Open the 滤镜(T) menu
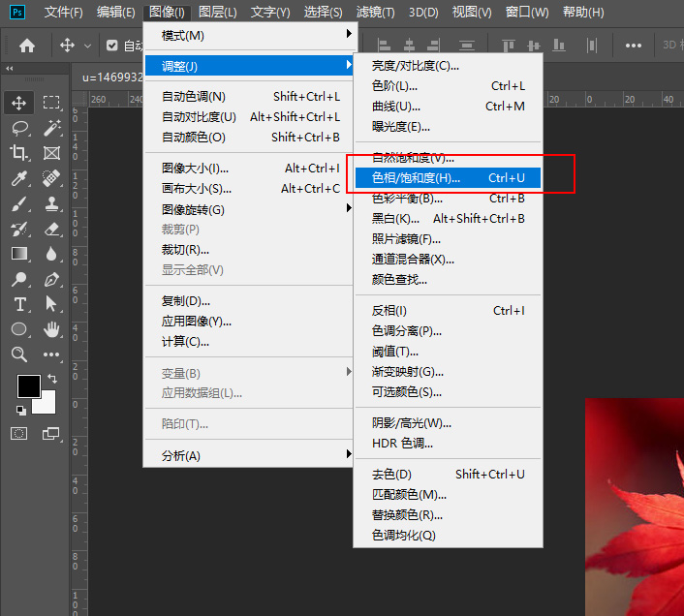The width and height of the screenshot is (684, 616). (375, 13)
